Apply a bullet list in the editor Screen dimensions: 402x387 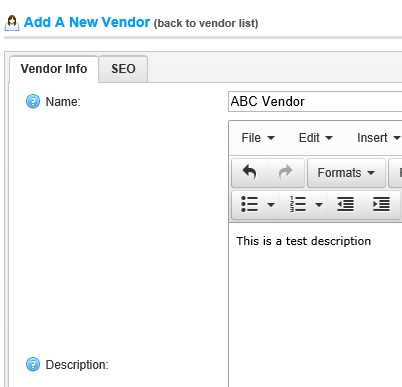click(x=249, y=204)
